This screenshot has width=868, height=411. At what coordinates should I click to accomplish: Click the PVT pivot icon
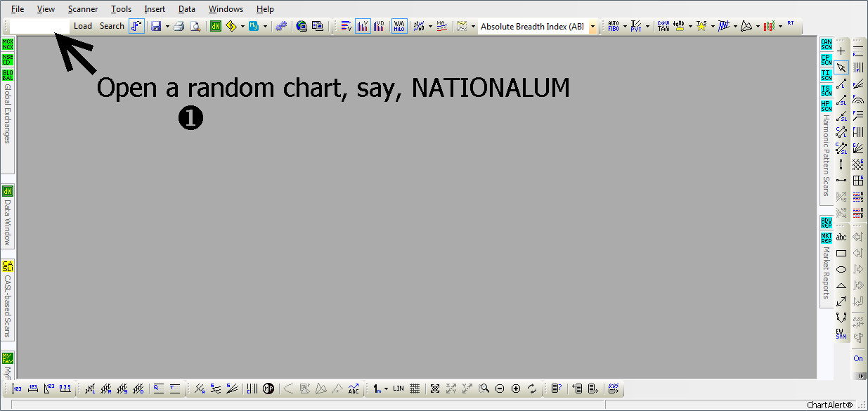636,26
